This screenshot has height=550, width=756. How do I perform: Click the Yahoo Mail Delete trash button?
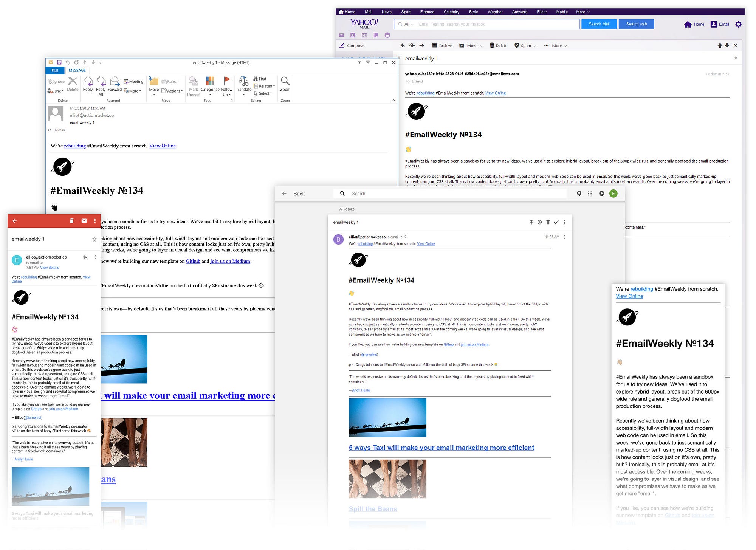point(498,45)
